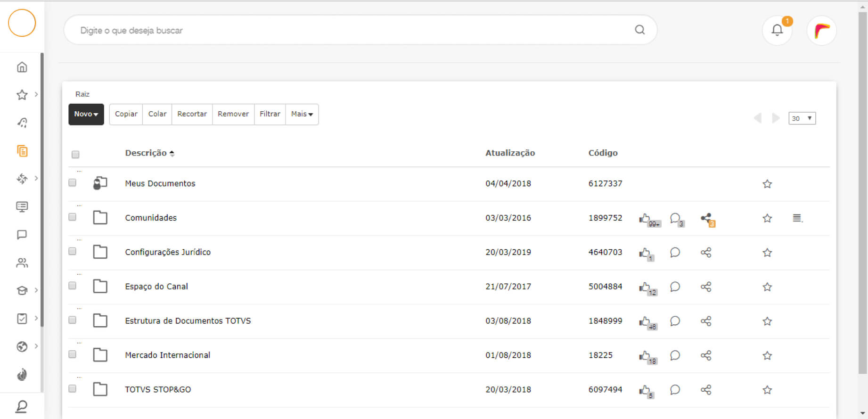Open the Mais dropdown menu
The width and height of the screenshot is (868, 419).
[302, 114]
